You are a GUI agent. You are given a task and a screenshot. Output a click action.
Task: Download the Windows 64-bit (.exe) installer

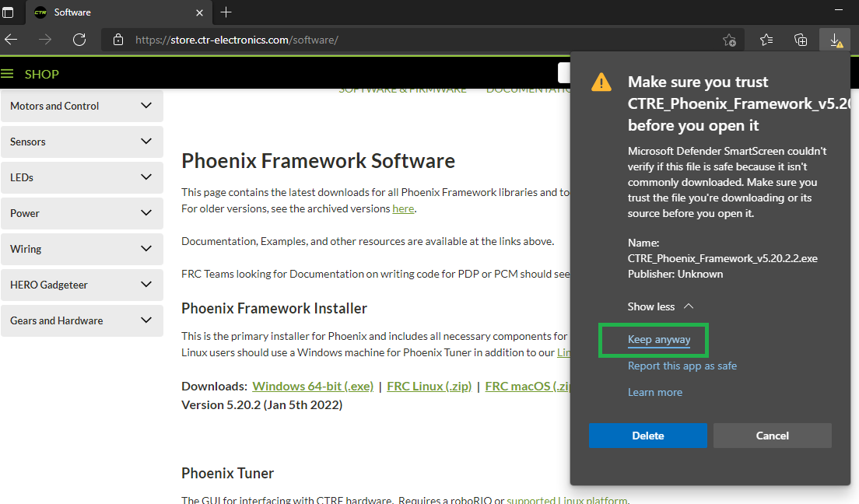[313, 387]
